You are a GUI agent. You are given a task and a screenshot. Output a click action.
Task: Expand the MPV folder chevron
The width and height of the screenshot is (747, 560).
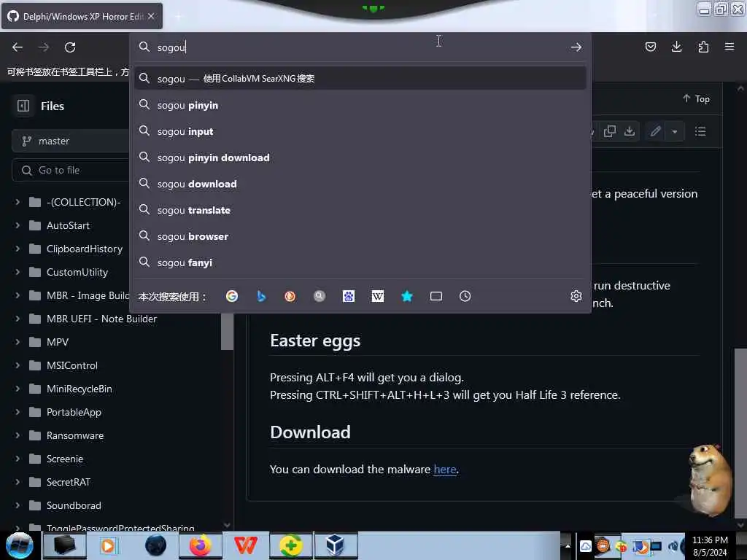[18, 342]
